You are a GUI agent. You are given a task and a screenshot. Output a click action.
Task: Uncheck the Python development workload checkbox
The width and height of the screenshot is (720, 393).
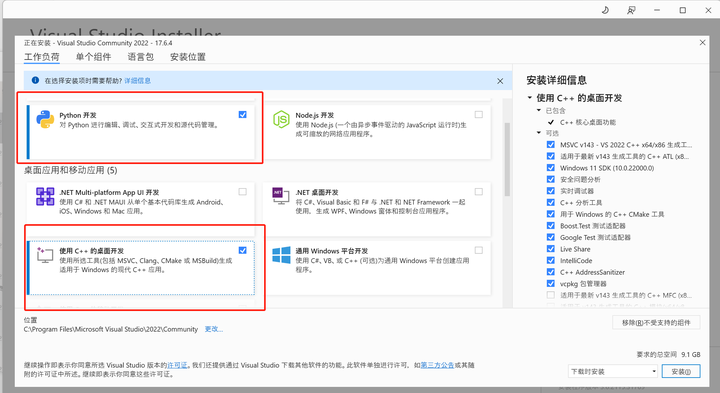242,114
